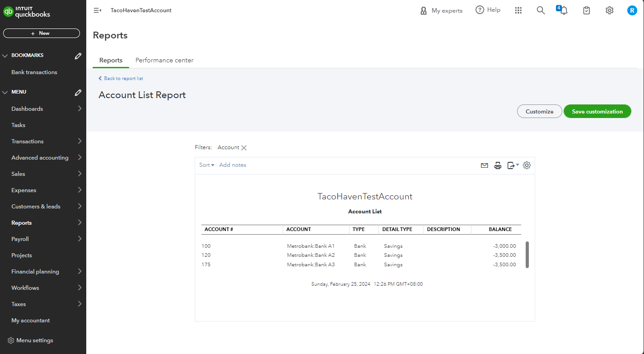Open My accountant in sidebar
Screen dimensions: 644x354
(x=31, y=321)
